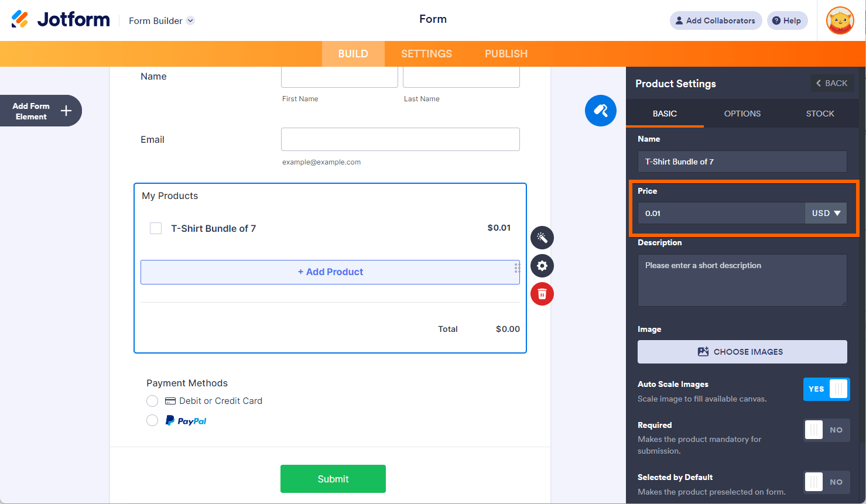Click the Description text area
The height and width of the screenshot is (504, 866).
742,280
